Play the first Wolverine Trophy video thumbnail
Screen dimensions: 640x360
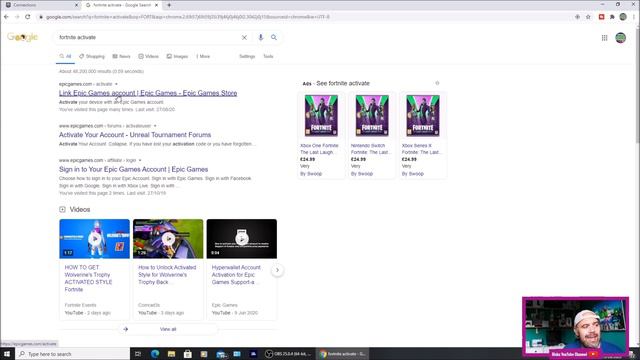pos(95,239)
